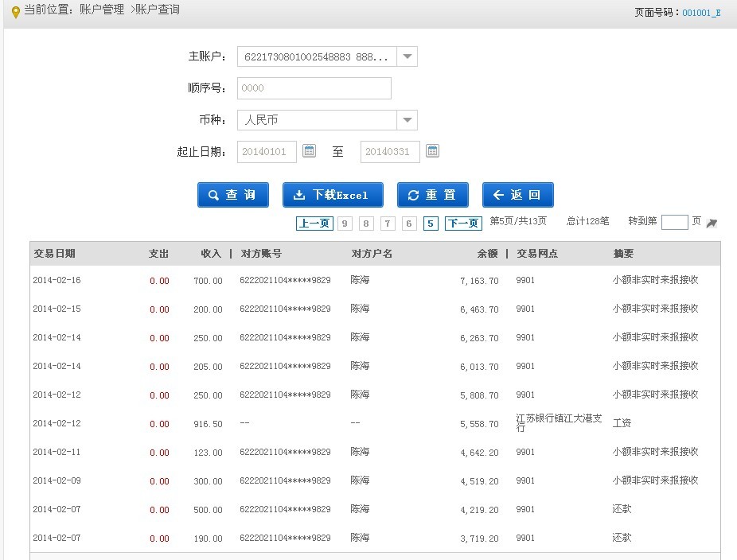Focus the end date field 20140331
Viewport: 737px width, 560px height.
pyautogui.click(x=390, y=152)
